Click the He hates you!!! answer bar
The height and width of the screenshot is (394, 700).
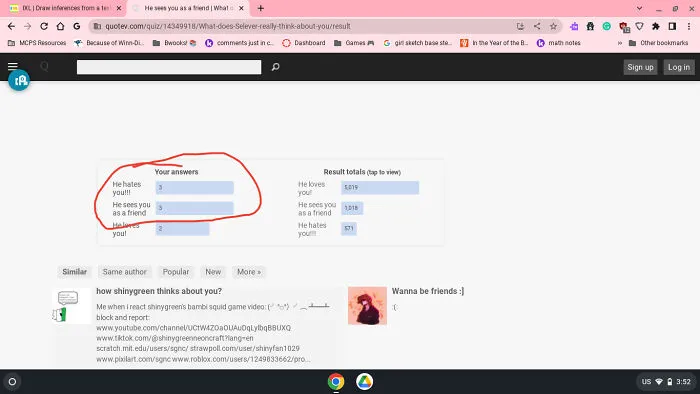coord(195,187)
